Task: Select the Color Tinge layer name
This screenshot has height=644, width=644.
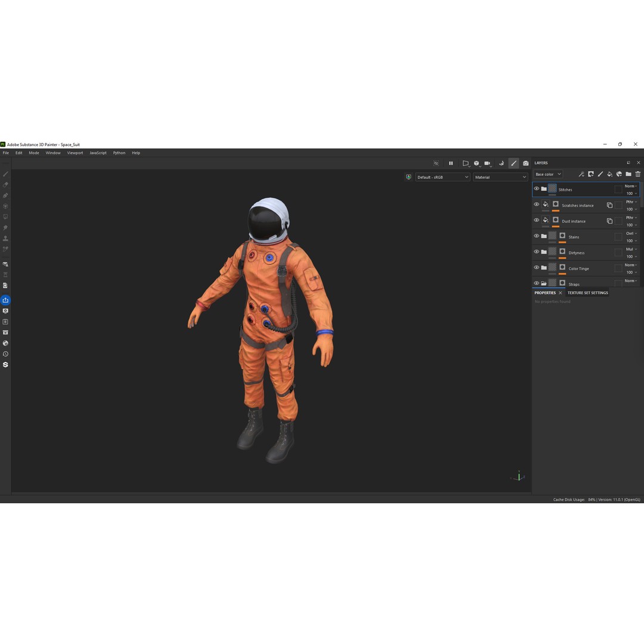Action: click(578, 268)
